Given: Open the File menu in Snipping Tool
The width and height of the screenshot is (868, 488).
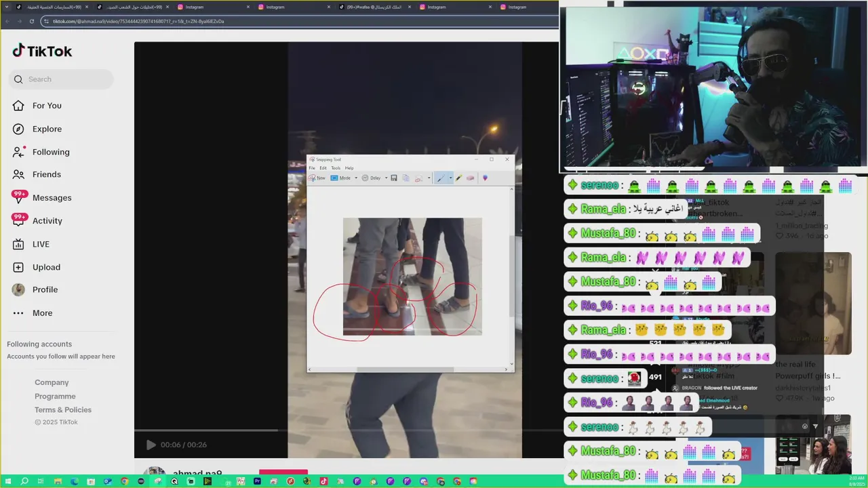Looking at the screenshot, I should (x=312, y=168).
